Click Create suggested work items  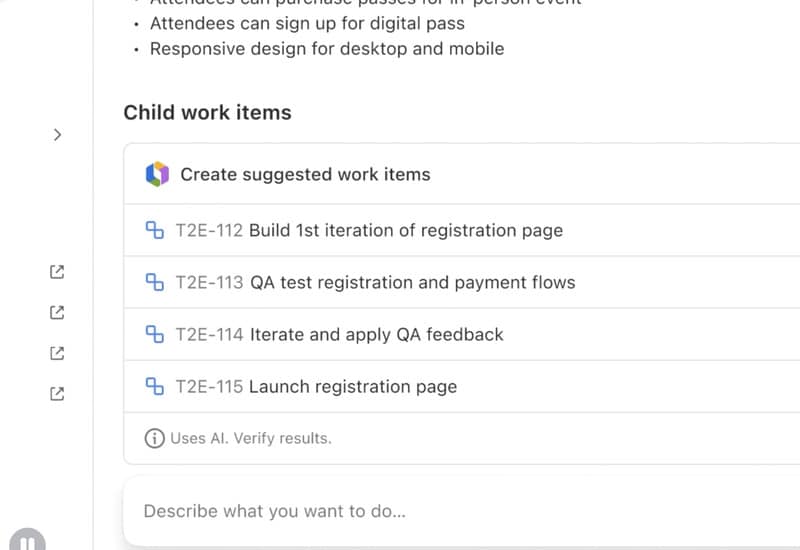(x=305, y=174)
